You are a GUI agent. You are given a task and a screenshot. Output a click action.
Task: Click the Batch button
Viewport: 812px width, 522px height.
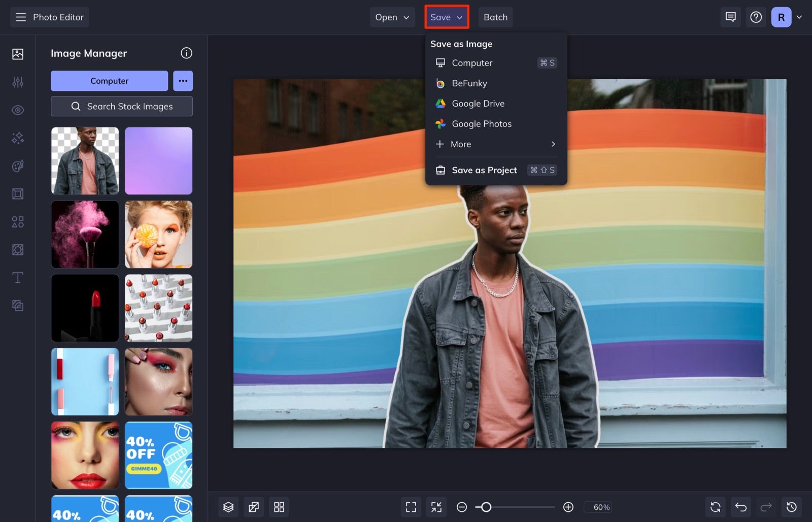point(495,17)
